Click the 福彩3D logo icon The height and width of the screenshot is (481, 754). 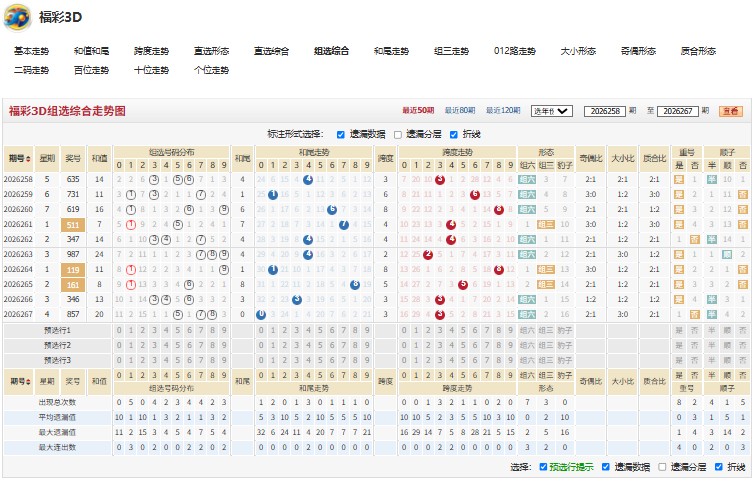(18, 17)
